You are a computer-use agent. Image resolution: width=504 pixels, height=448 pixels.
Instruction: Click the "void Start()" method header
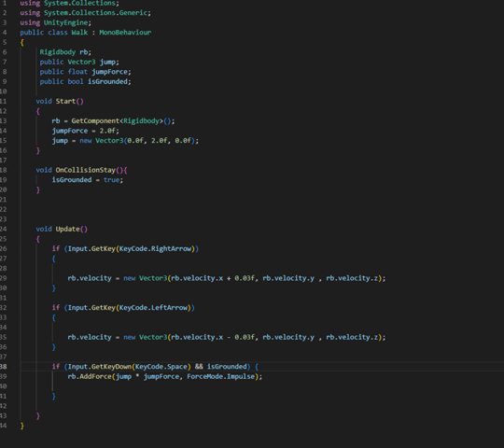60,101
